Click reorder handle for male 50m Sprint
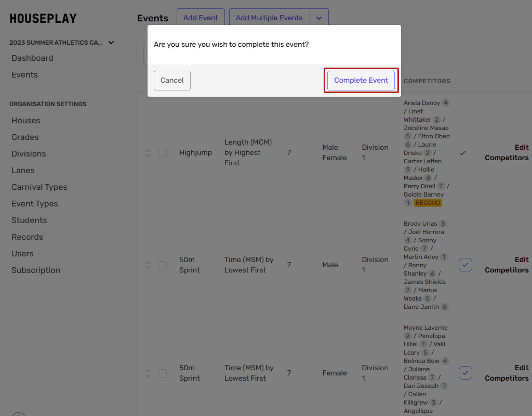The width and height of the screenshot is (532, 416). (148, 265)
